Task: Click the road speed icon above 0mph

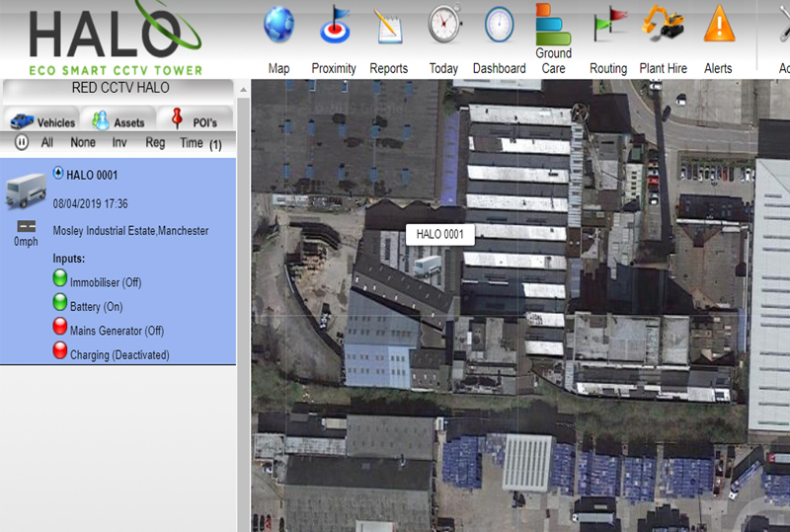Action: [x=27, y=226]
